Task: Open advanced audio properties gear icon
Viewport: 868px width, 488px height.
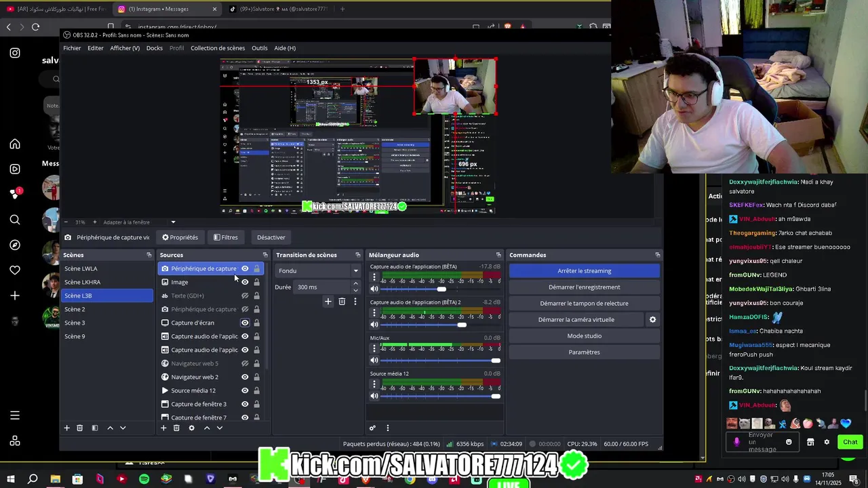Action: click(x=372, y=428)
